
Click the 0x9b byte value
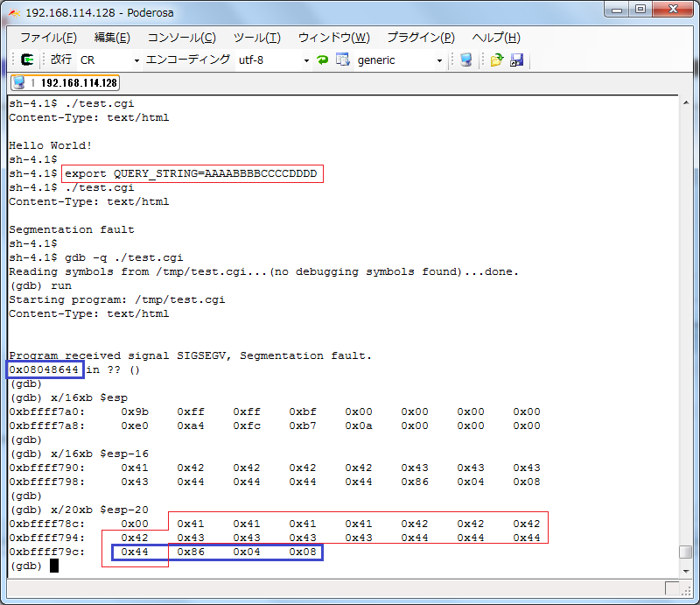pos(135,412)
